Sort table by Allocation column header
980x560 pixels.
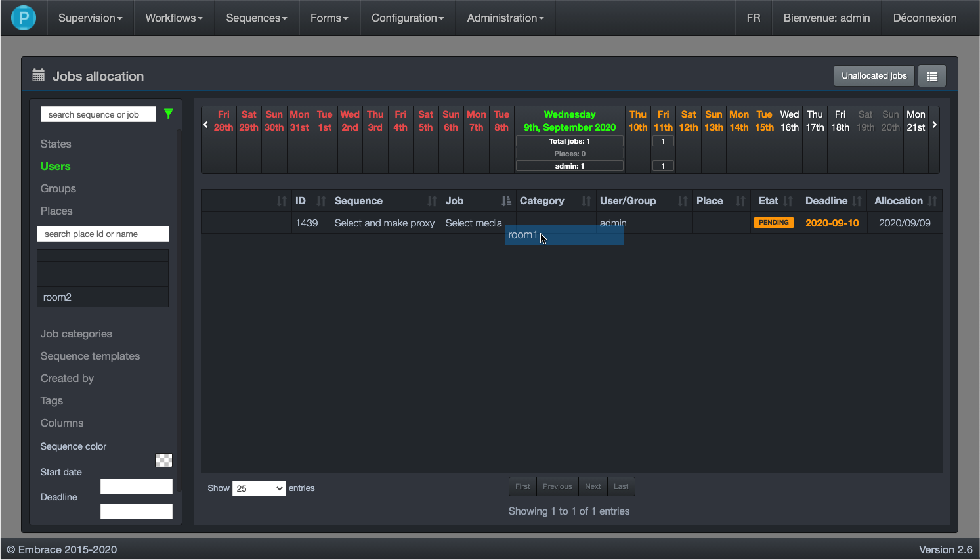click(905, 201)
